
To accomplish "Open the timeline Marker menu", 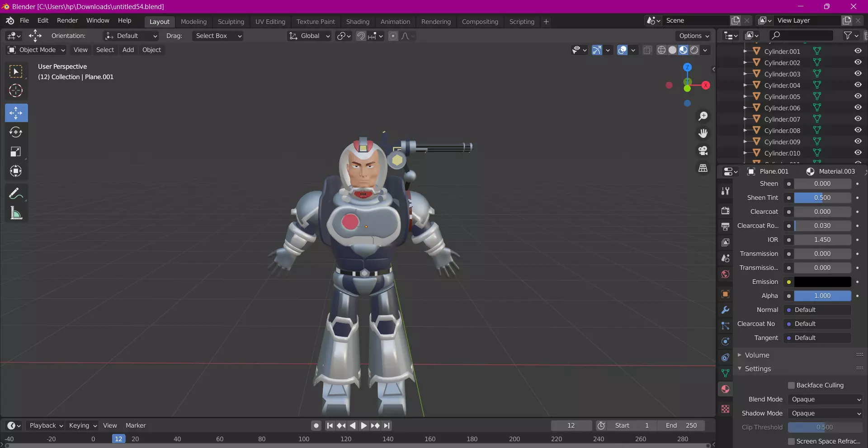I will [x=136, y=425].
